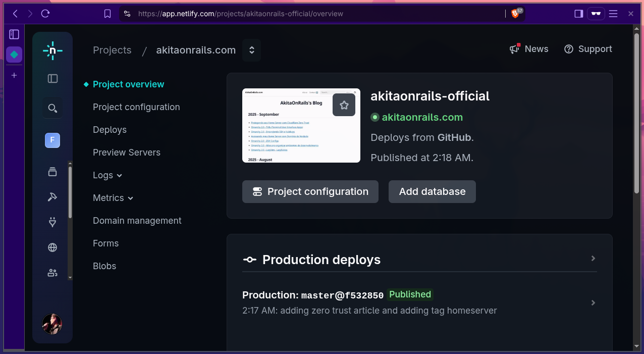Image resolution: width=644 pixels, height=354 pixels.
Task: Open master@f532850 deploy row chevron
Action: tap(594, 302)
